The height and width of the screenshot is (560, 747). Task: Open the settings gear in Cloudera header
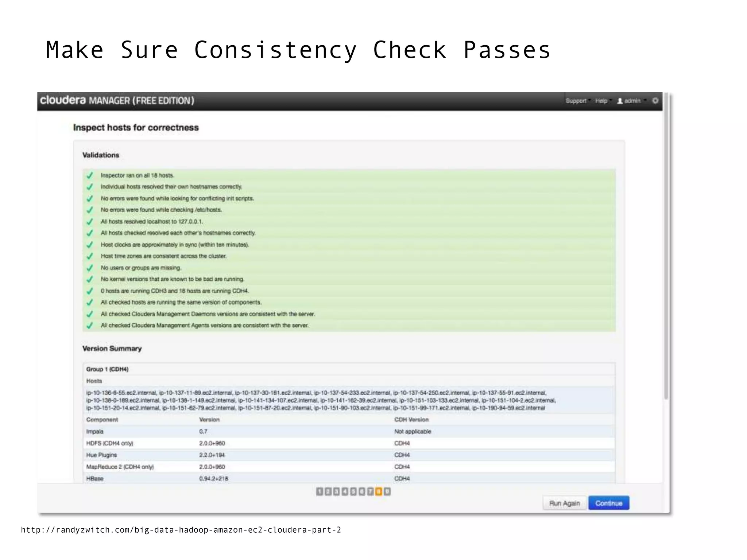(x=655, y=101)
